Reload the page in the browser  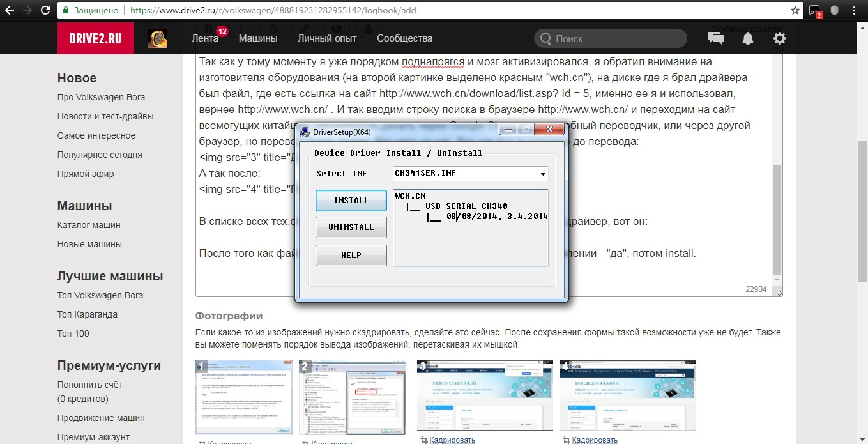tap(46, 11)
